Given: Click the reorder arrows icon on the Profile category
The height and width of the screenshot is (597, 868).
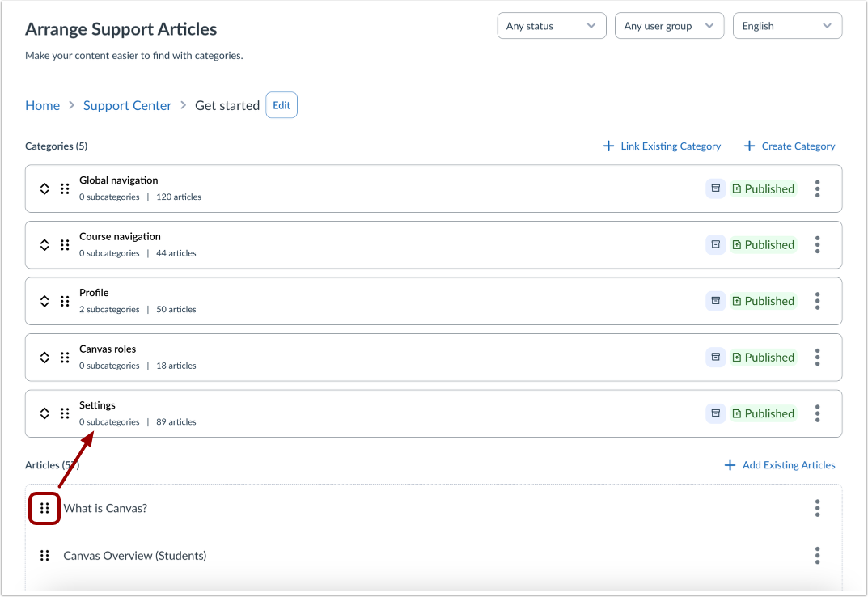Looking at the screenshot, I should click(44, 300).
